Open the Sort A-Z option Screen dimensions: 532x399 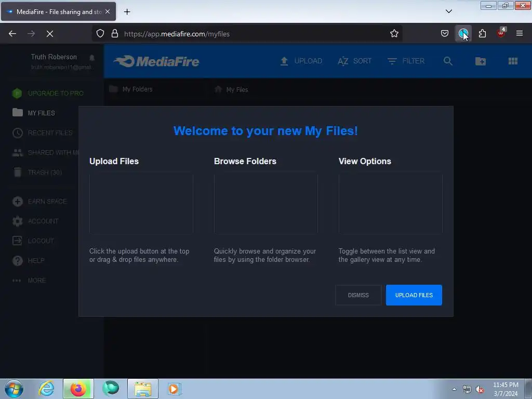tap(354, 61)
